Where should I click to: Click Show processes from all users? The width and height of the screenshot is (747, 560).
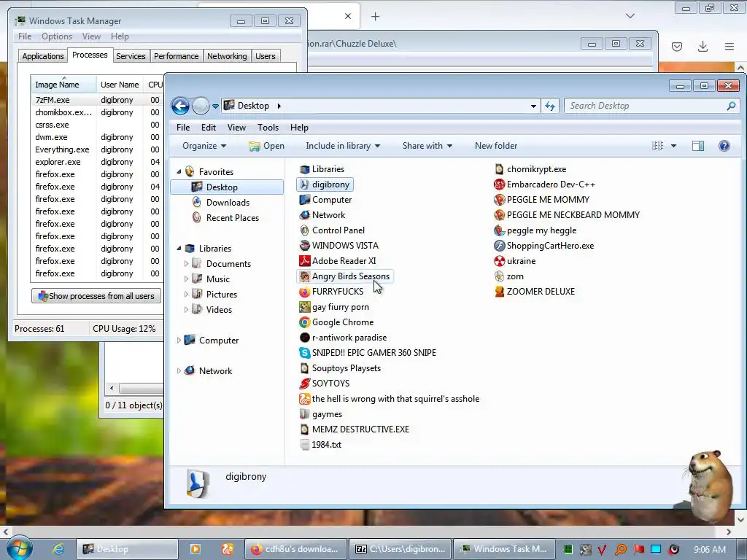96,296
